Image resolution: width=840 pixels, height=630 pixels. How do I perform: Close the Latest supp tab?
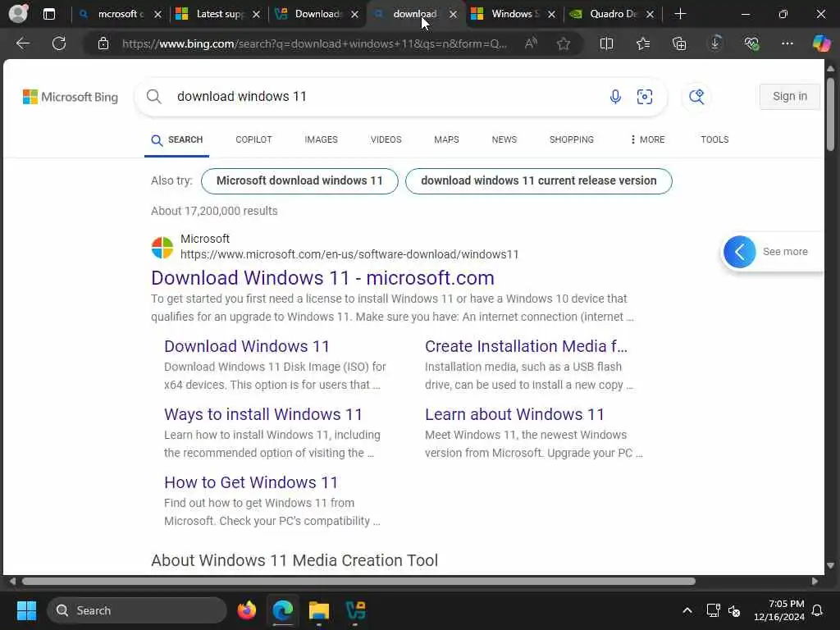pos(256,15)
